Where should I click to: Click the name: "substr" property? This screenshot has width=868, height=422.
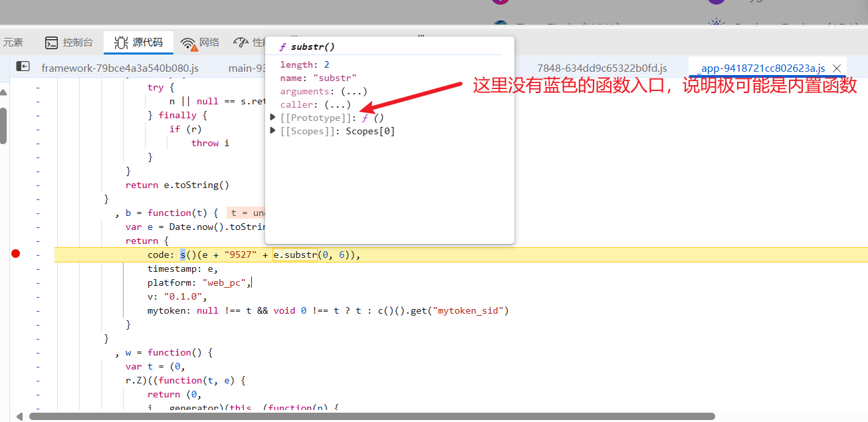point(318,78)
